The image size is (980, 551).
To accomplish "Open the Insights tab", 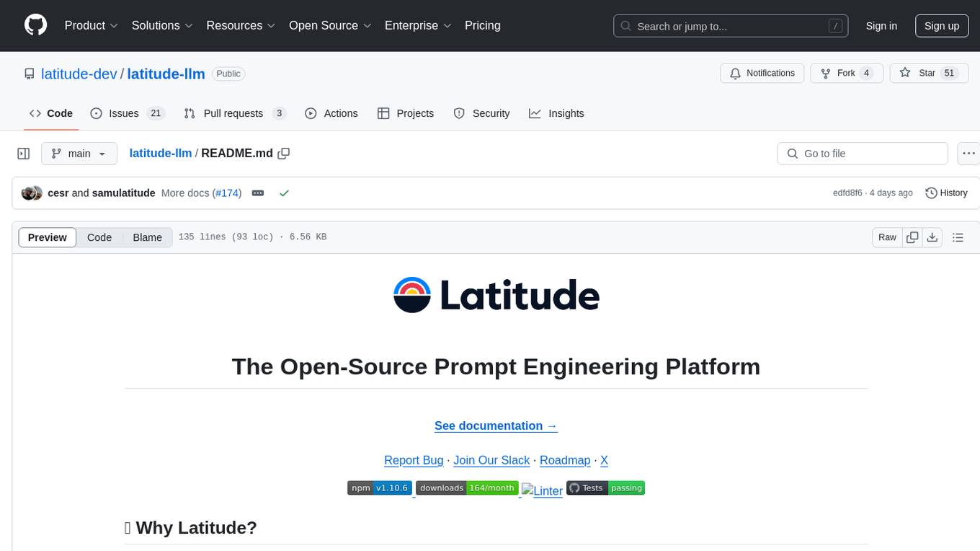I will coord(556,113).
